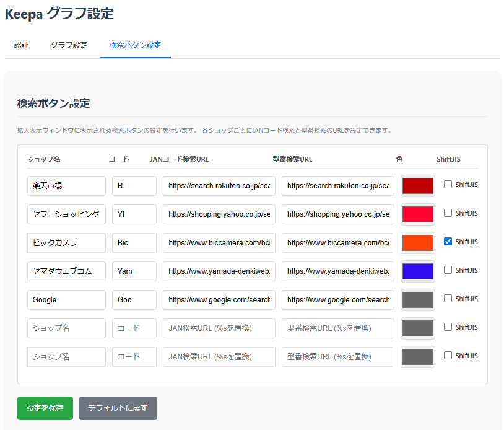Click the code field containing R
The width and height of the screenshot is (504, 430).
[x=134, y=186]
